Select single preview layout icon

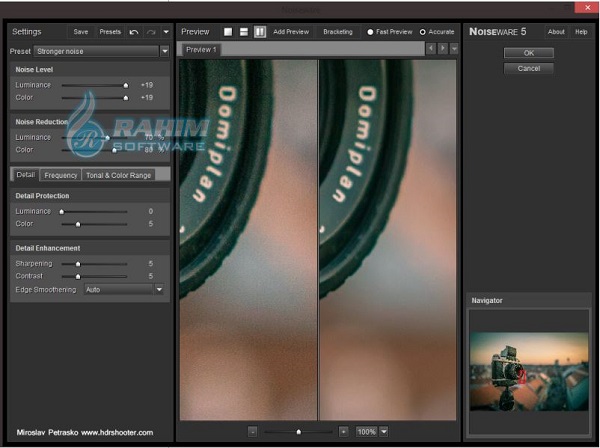pos(228,32)
